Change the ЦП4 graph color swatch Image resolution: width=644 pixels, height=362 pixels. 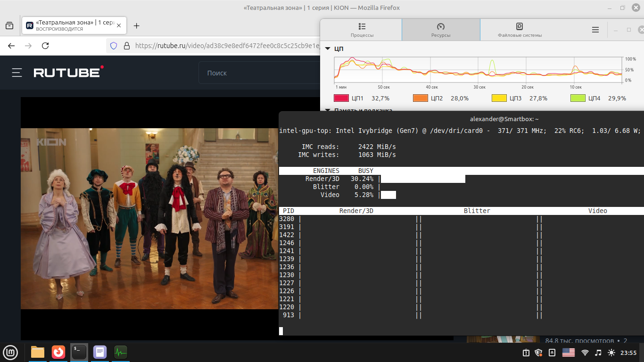(578, 98)
